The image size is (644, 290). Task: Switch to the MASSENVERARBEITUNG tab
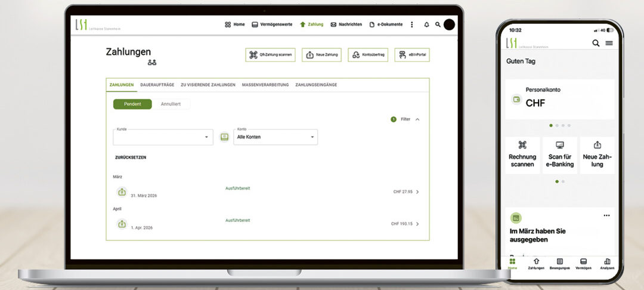(x=265, y=85)
